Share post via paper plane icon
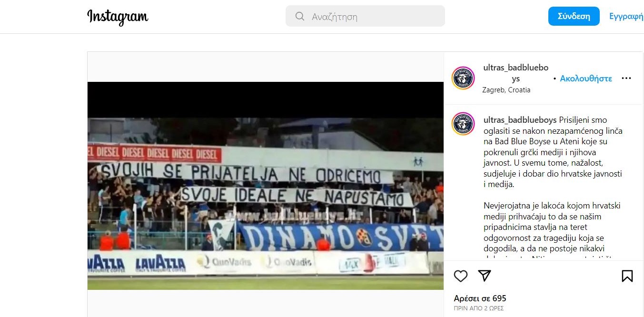Image resolution: width=644 pixels, height=317 pixels. click(x=484, y=276)
